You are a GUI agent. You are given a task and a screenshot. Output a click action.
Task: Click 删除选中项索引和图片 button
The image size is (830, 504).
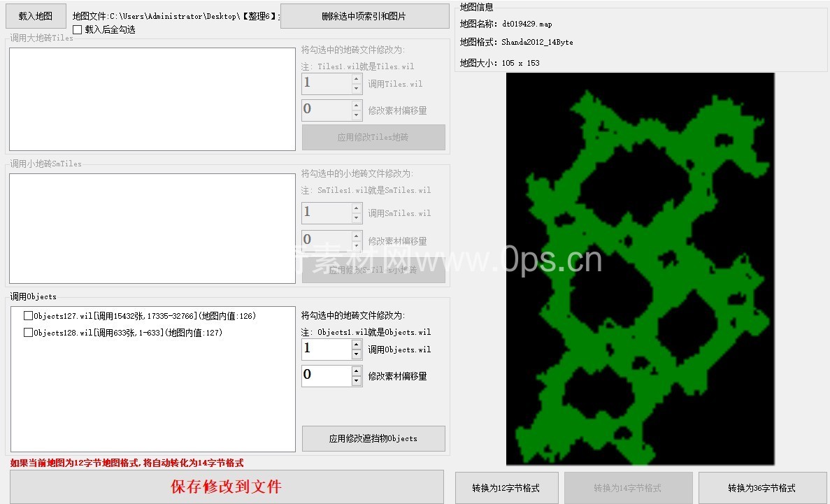pyautogui.click(x=364, y=16)
